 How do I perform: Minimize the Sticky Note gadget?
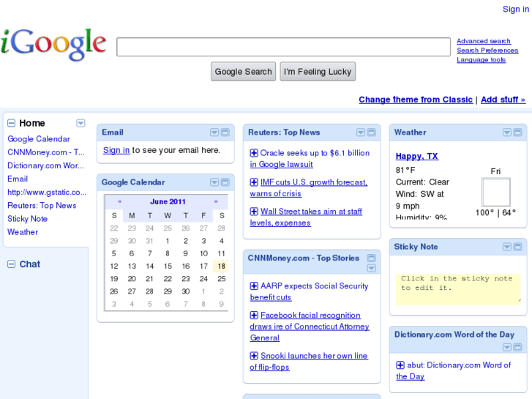pyautogui.click(x=518, y=247)
